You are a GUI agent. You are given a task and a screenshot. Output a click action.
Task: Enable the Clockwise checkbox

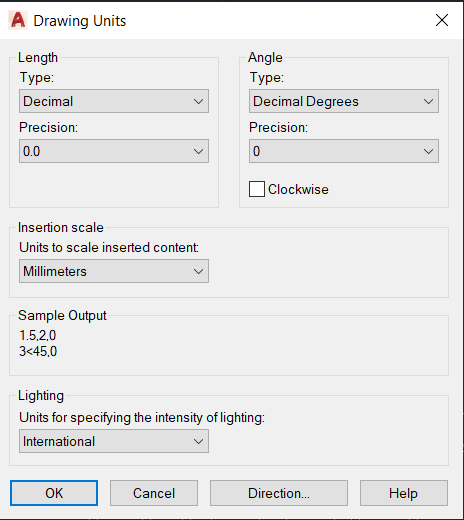coord(257,189)
